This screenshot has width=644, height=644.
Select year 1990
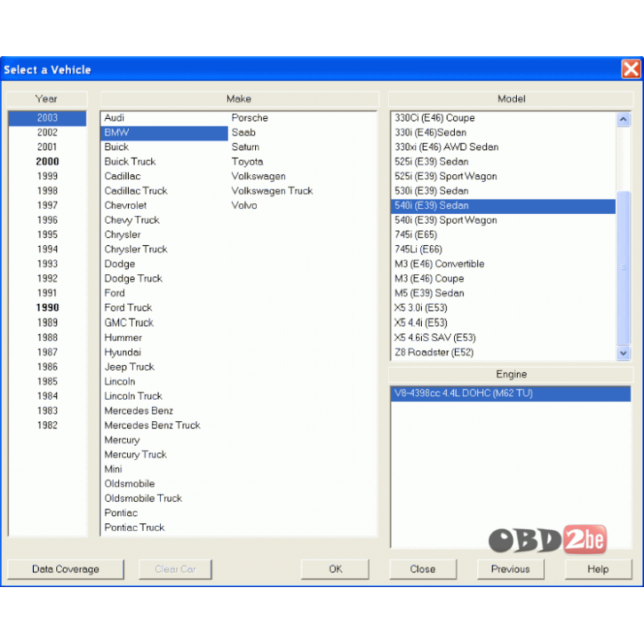47,308
